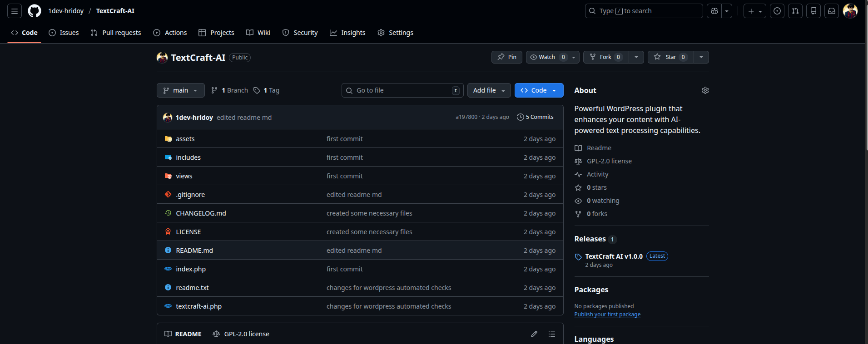This screenshot has width=868, height=344.
Task: Star the TextCraft-AI repository
Action: (670, 57)
